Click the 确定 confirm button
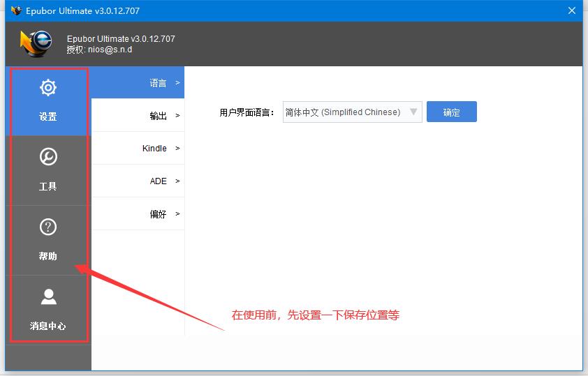 point(452,112)
